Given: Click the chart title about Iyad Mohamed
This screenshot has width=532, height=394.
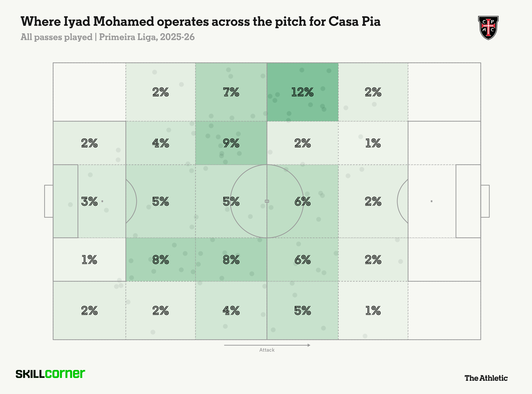Looking at the screenshot, I should [200, 22].
